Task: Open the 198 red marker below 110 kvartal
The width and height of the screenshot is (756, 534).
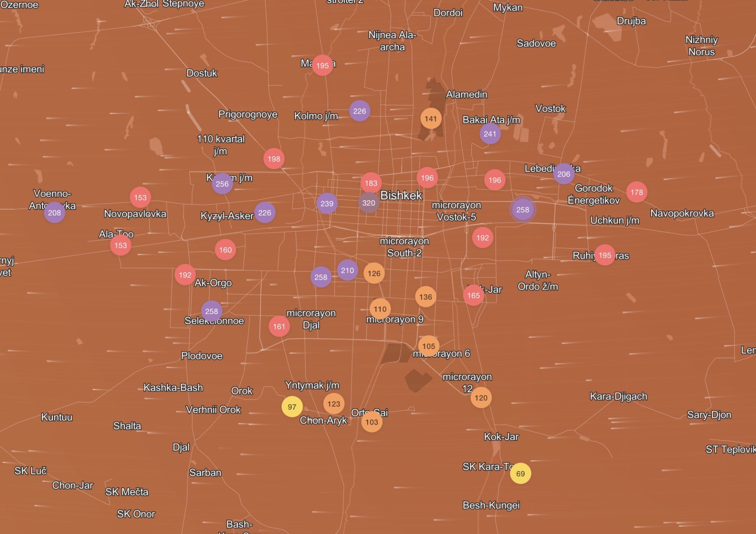Action: click(x=274, y=159)
